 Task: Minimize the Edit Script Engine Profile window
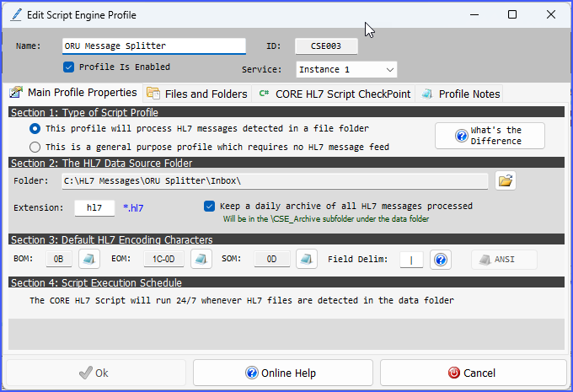474,14
